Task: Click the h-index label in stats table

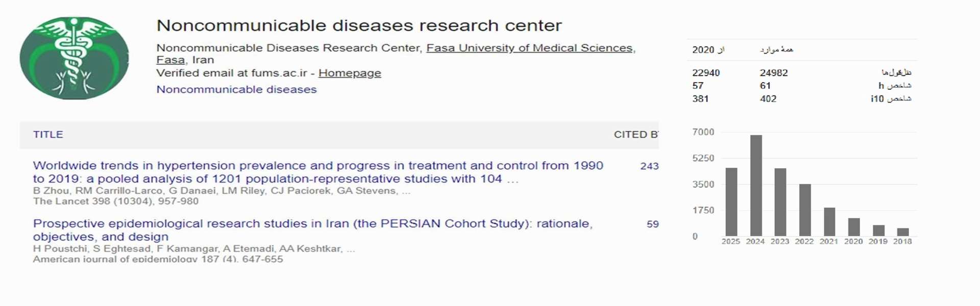Action: [x=894, y=86]
